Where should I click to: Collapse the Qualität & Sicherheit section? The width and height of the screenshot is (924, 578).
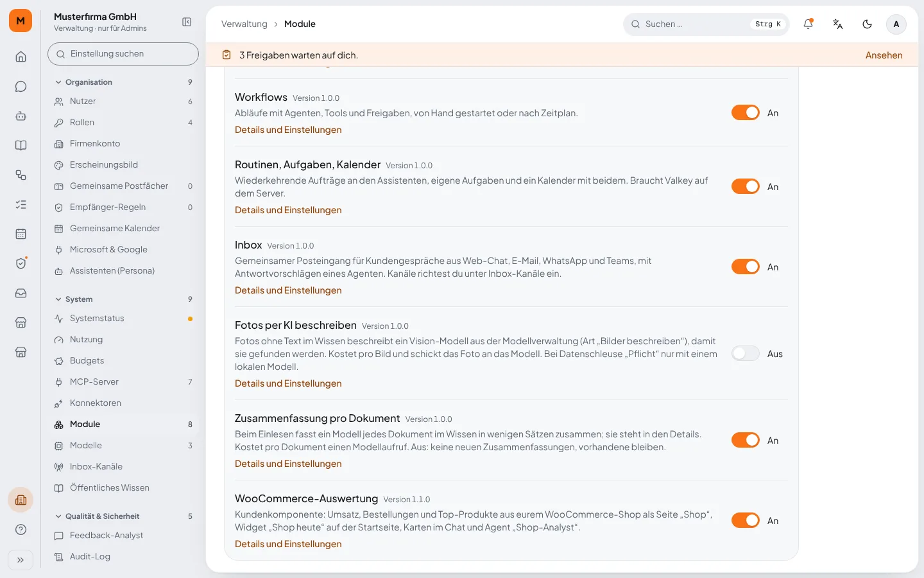tap(124, 516)
